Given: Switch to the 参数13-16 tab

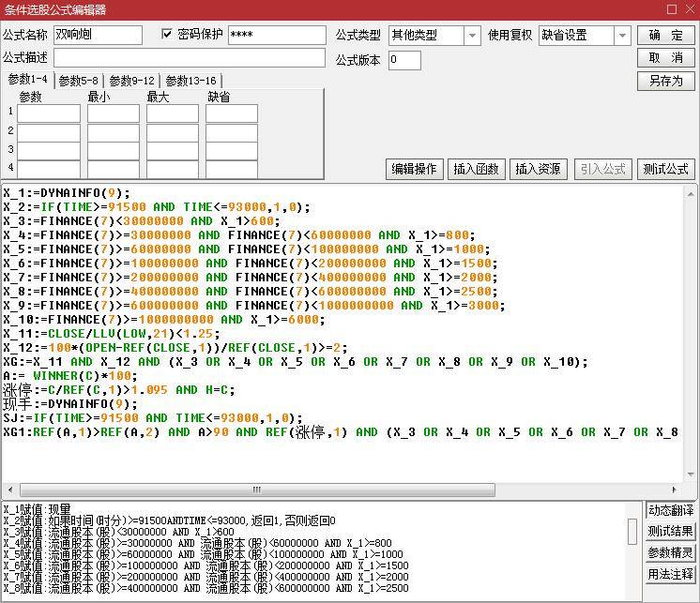Looking at the screenshot, I should point(190,81).
